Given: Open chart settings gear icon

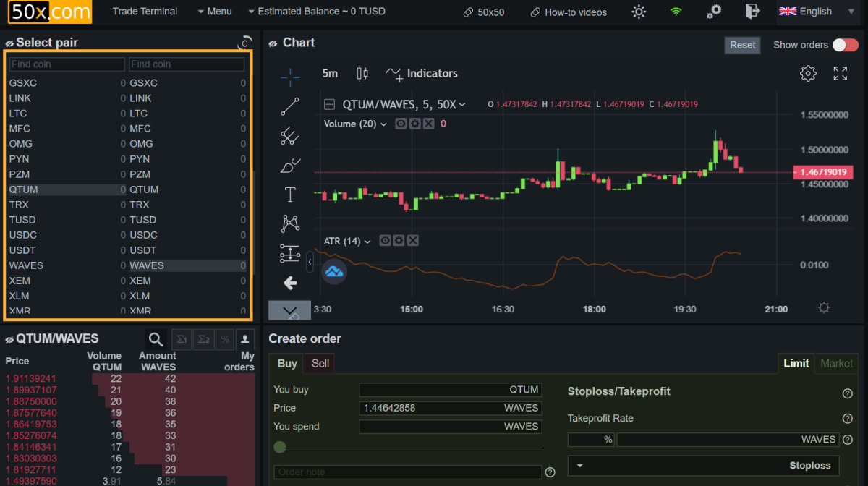Looking at the screenshot, I should click(808, 73).
